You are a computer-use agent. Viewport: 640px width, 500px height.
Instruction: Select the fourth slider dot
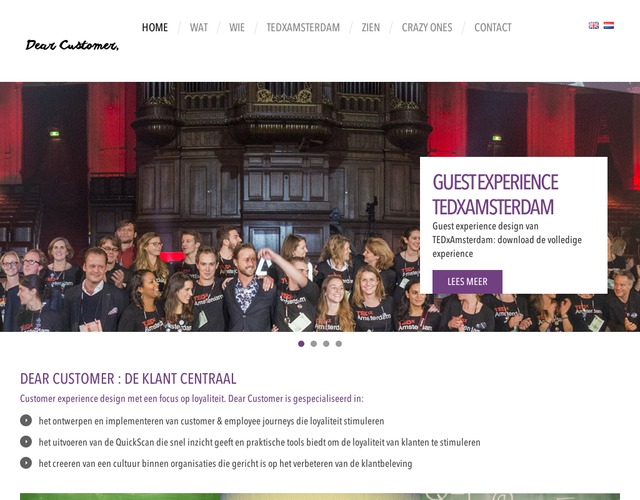pos(339,344)
